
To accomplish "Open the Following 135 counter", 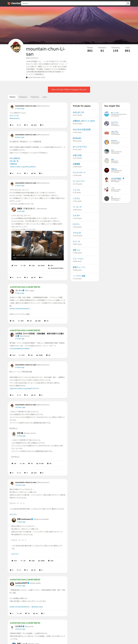I will click(115, 49).
